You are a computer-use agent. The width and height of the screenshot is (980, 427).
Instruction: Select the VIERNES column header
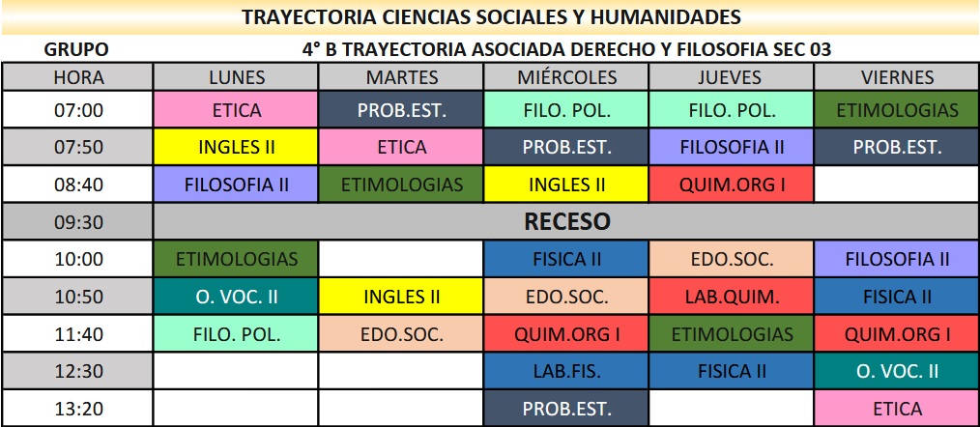pos(897,77)
